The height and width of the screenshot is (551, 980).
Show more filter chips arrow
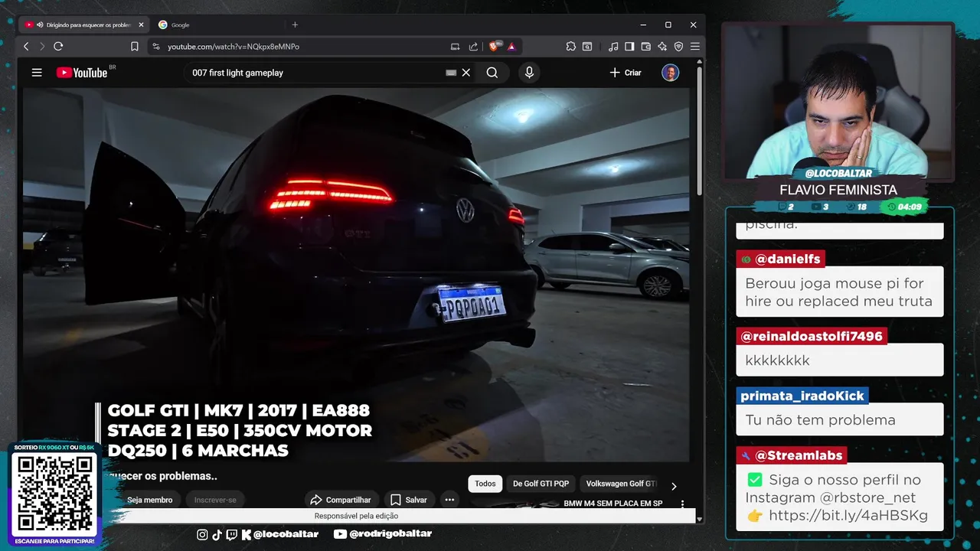(674, 486)
